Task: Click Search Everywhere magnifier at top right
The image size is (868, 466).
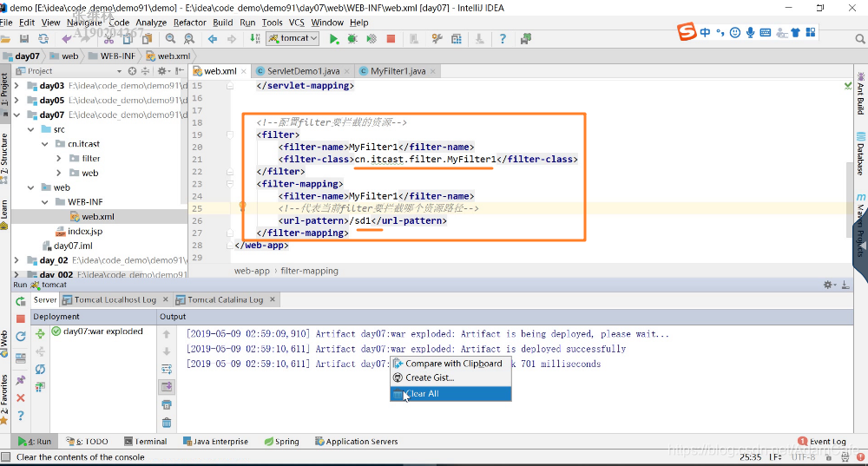Action: (x=859, y=39)
